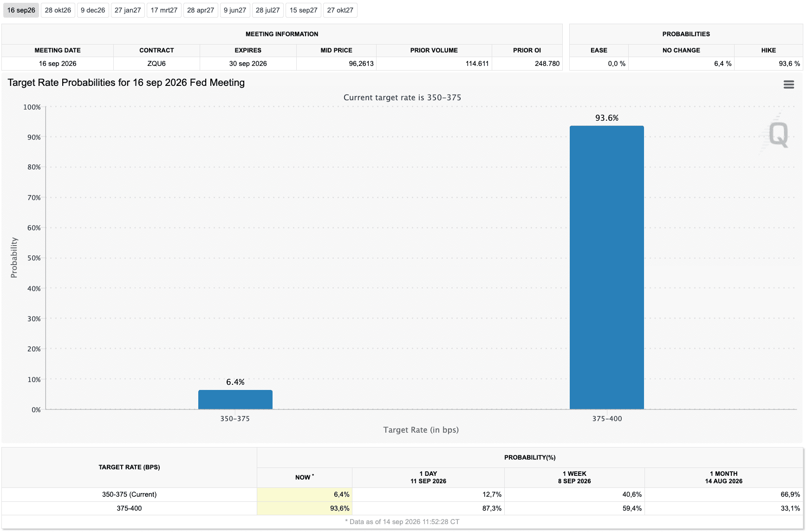The height and width of the screenshot is (532, 807).
Task: Switch to the 28 jul27 tab
Action: click(268, 10)
